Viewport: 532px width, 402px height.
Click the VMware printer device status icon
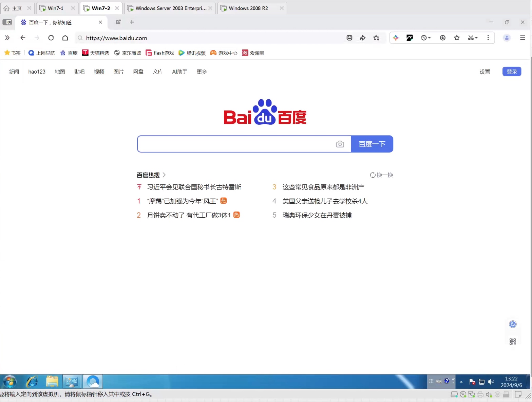pos(480,394)
